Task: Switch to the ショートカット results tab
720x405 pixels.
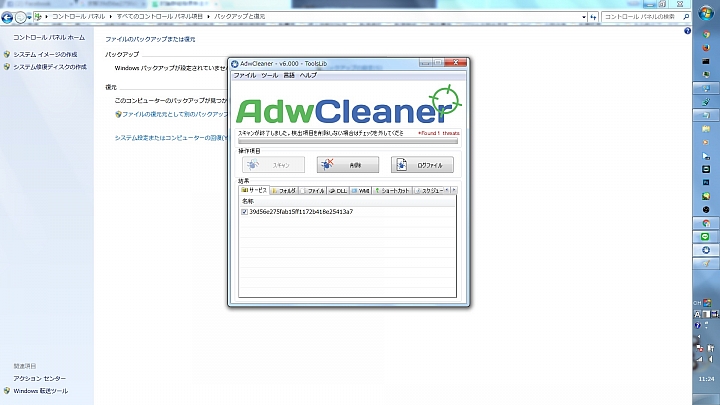Action: 392,191
